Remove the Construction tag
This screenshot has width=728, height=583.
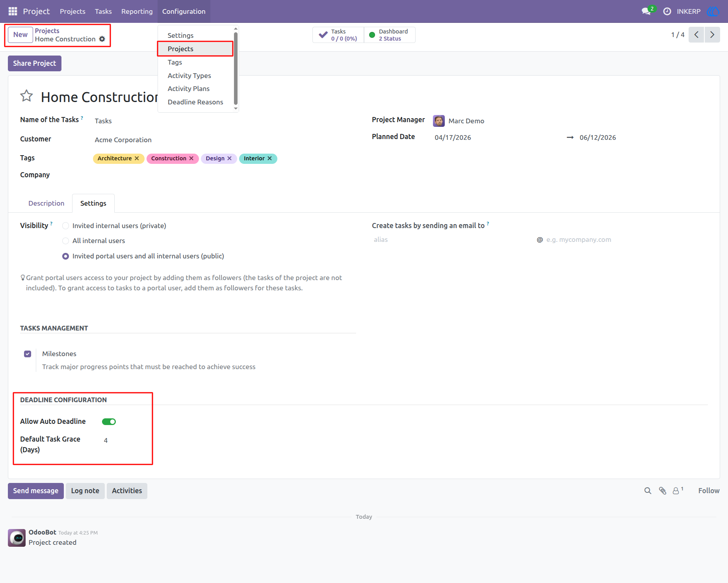pyautogui.click(x=191, y=158)
